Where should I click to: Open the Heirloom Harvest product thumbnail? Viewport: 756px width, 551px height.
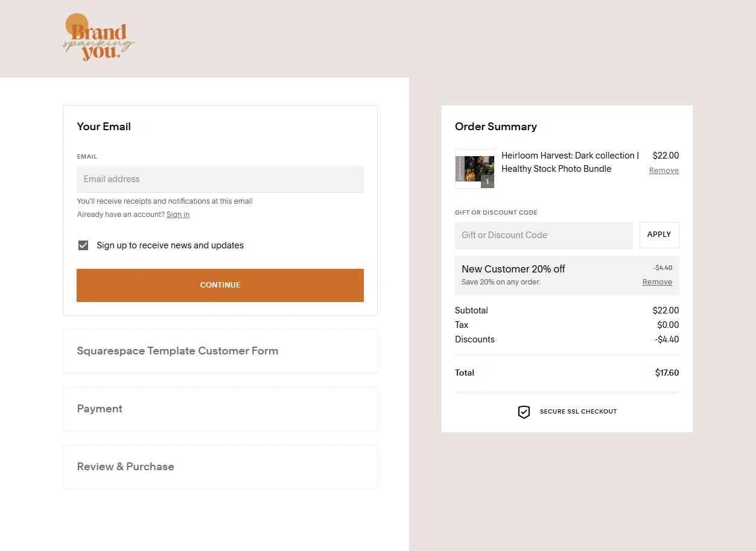tap(475, 169)
